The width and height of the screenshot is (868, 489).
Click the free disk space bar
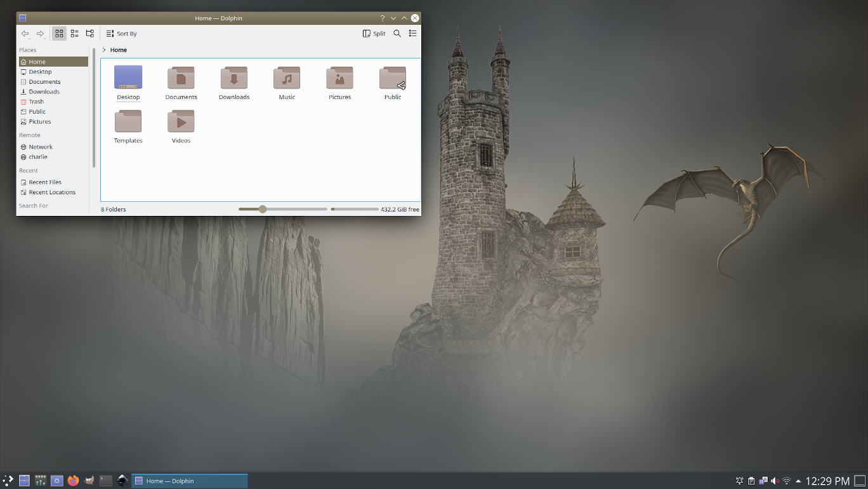(355, 209)
